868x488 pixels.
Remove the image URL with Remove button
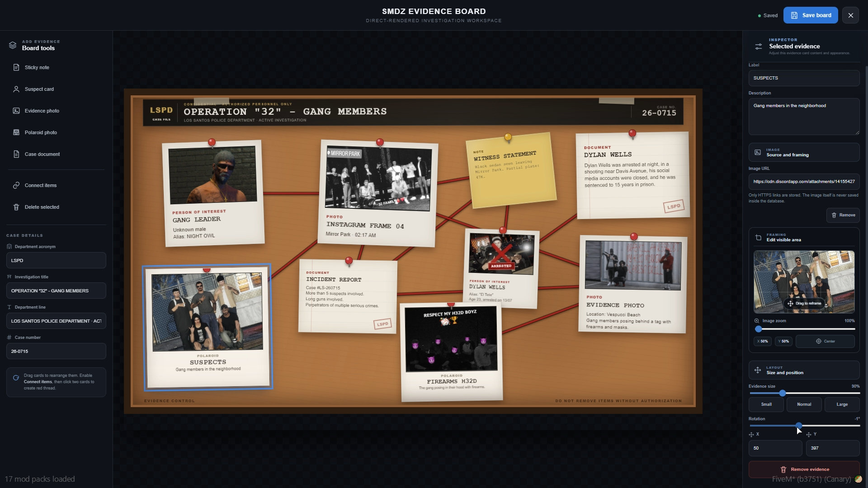pyautogui.click(x=843, y=215)
